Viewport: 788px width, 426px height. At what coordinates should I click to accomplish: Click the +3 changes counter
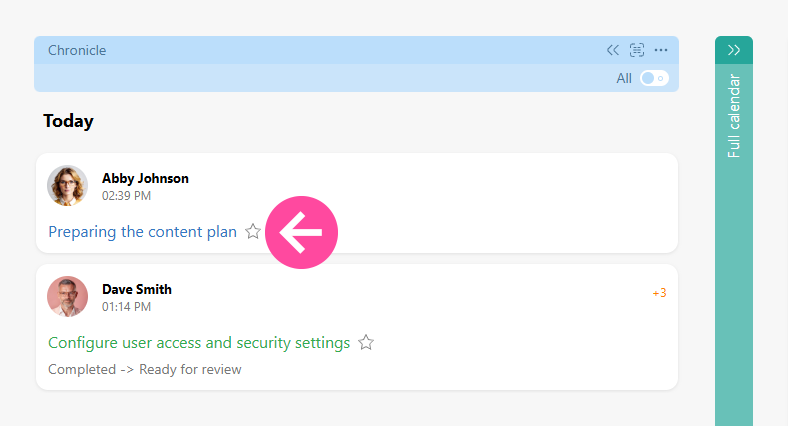(x=659, y=293)
